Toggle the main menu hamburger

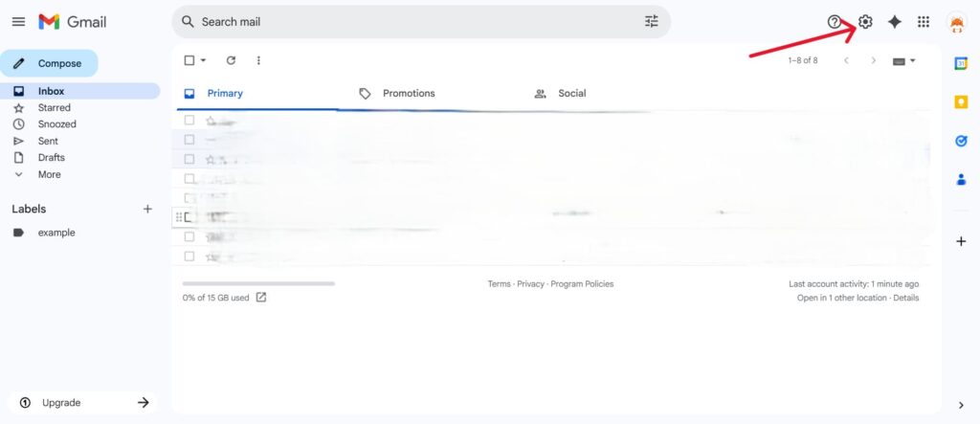coord(18,21)
